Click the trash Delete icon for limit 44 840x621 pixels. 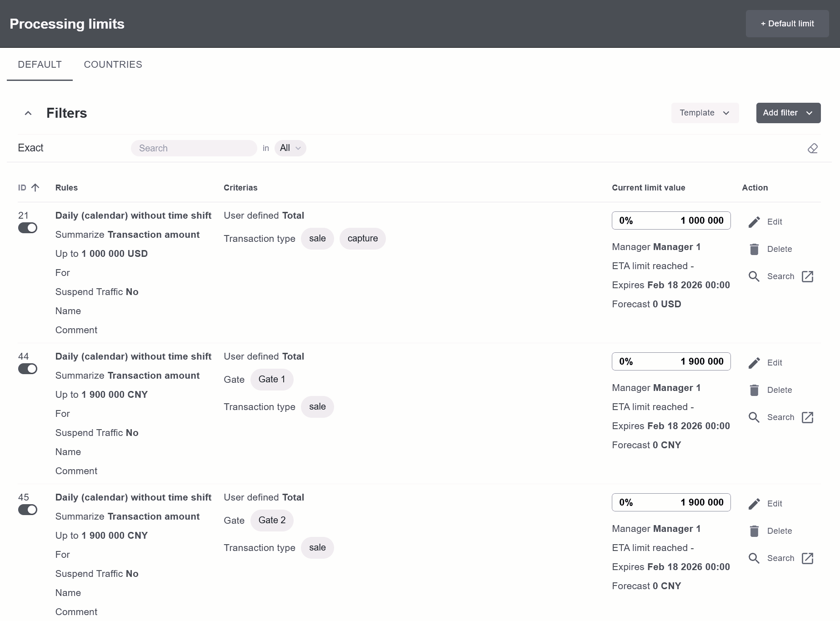pyautogui.click(x=754, y=390)
